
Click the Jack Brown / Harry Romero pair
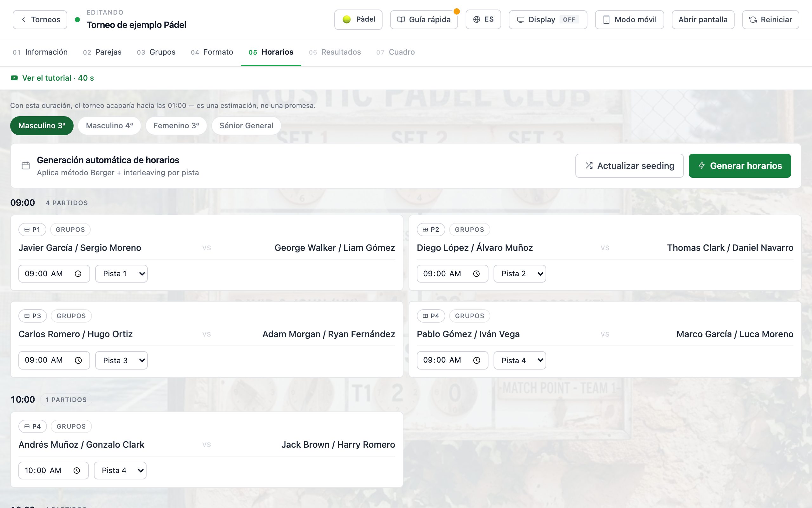[338, 445]
